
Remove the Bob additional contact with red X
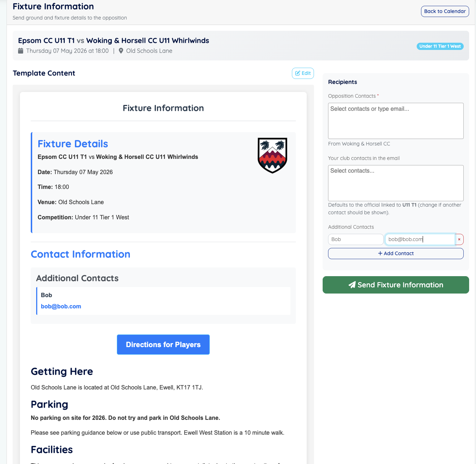coord(459,239)
